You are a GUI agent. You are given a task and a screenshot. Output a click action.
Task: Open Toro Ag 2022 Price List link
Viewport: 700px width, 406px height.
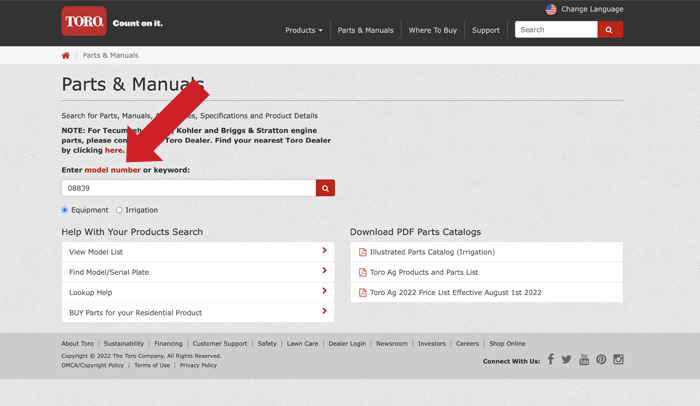click(x=455, y=293)
